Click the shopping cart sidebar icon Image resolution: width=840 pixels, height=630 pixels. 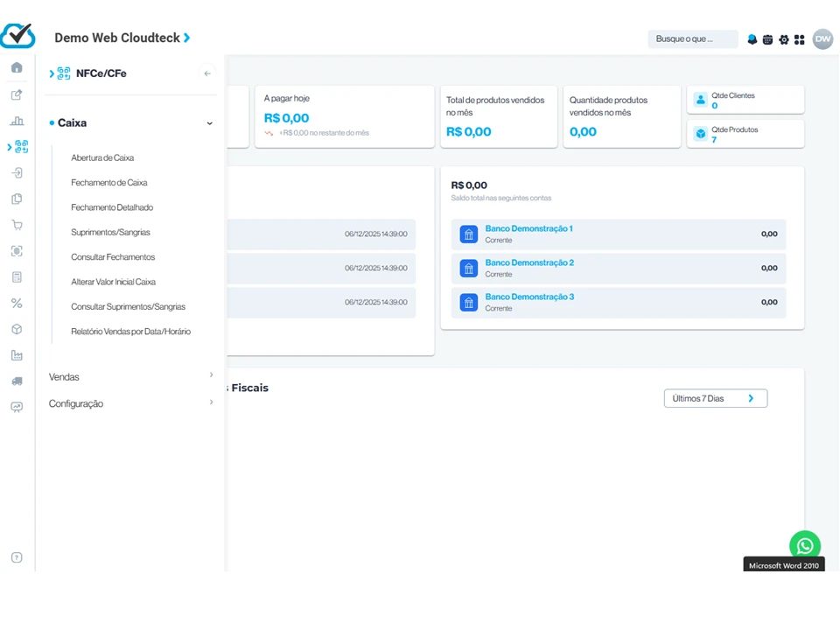tap(17, 225)
